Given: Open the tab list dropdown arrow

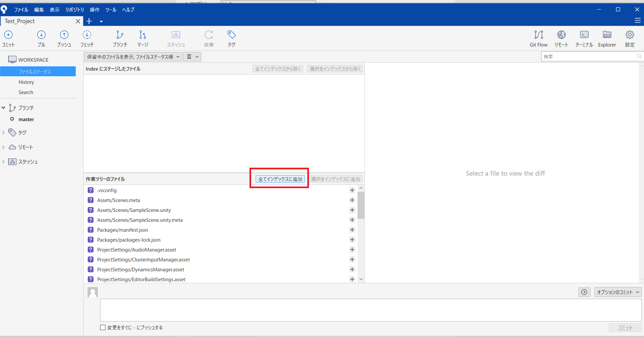Looking at the screenshot, I should click(101, 21).
